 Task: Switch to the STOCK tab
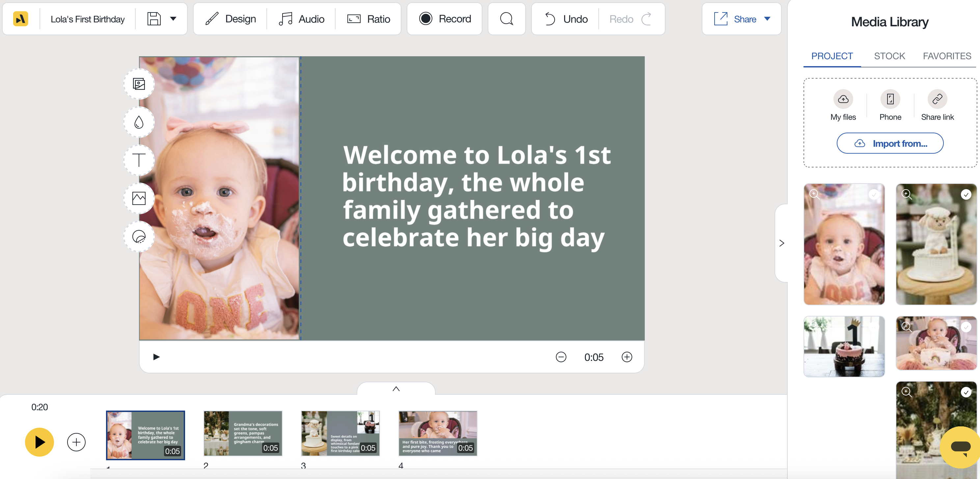(x=889, y=56)
